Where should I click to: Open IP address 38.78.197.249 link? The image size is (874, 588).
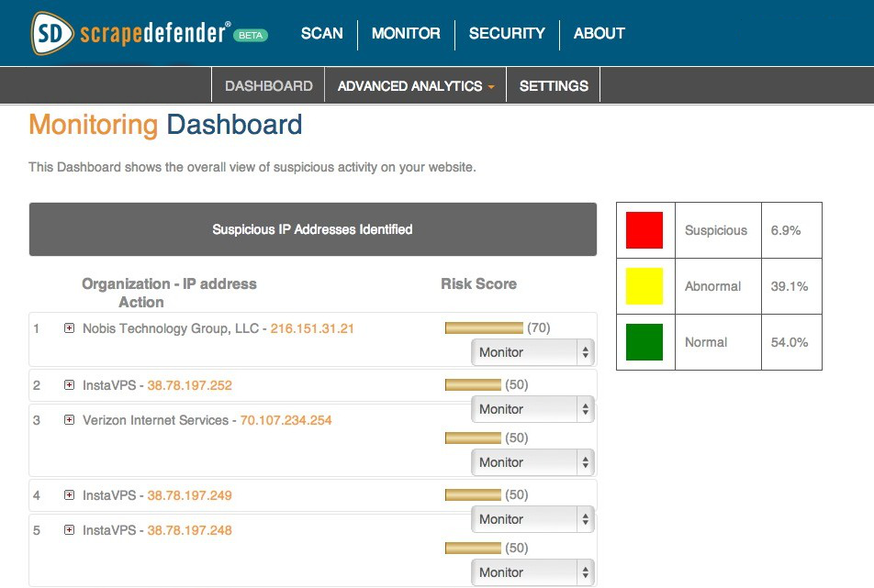tap(189, 495)
